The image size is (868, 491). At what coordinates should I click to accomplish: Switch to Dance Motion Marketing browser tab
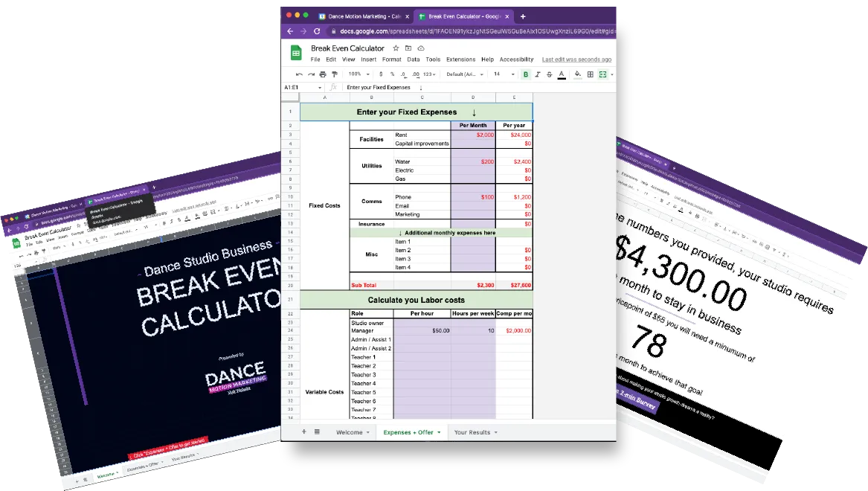[364, 16]
